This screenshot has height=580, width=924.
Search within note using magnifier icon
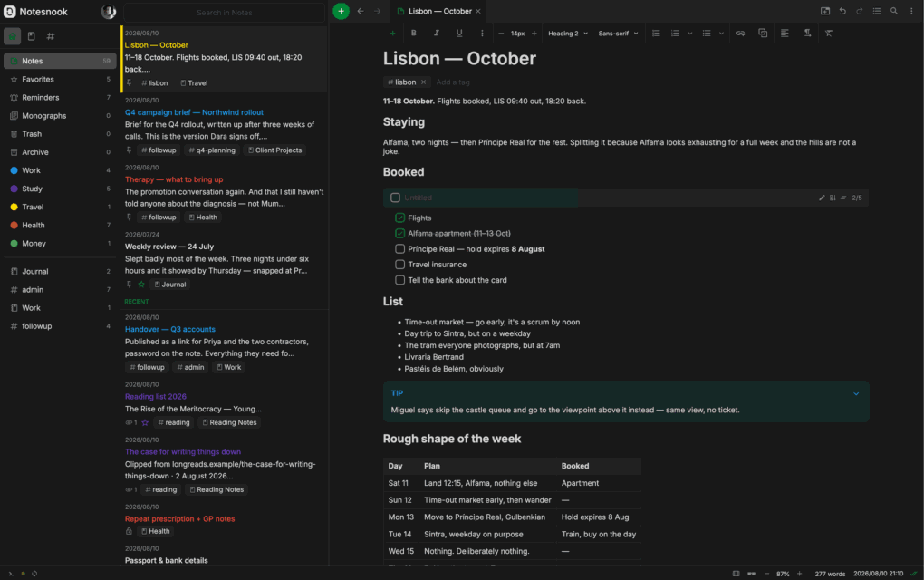[894, 11]
